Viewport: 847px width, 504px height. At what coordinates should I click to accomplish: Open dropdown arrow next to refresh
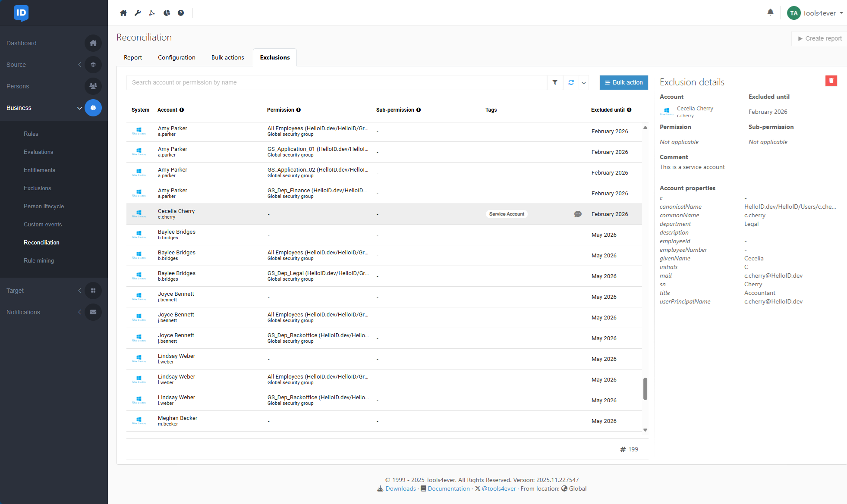[584, 83]
